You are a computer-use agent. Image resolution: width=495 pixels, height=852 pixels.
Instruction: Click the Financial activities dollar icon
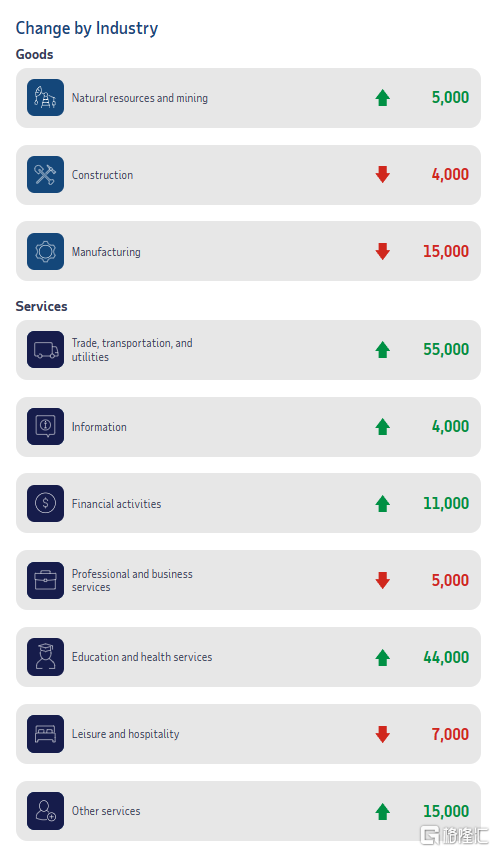click(46, 503)
